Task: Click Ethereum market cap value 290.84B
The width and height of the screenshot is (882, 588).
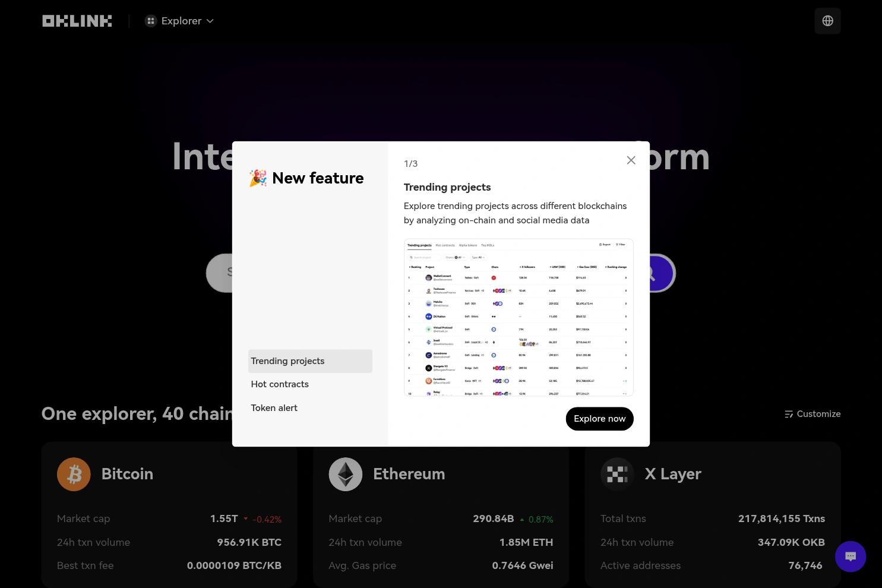Action: [x=493, y=519]
